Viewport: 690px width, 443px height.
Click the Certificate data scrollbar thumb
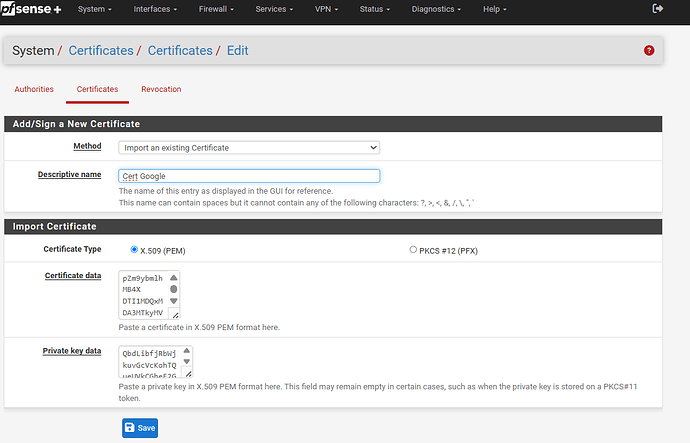174,289
